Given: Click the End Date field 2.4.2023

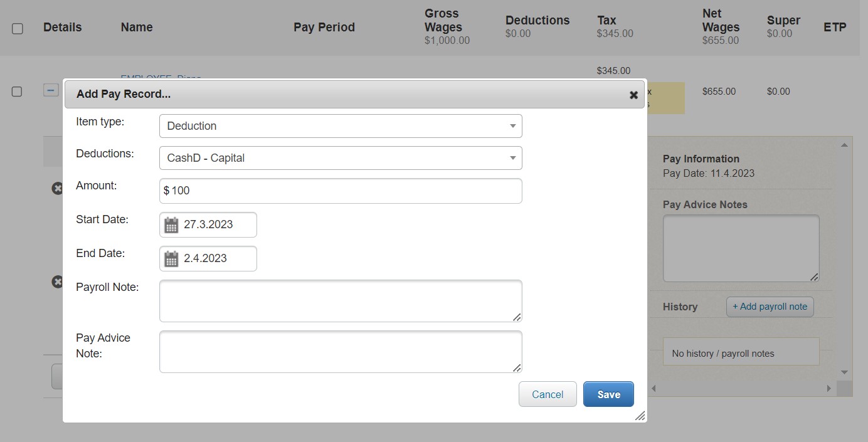Looking at the screenshot, I should [208, 258].
